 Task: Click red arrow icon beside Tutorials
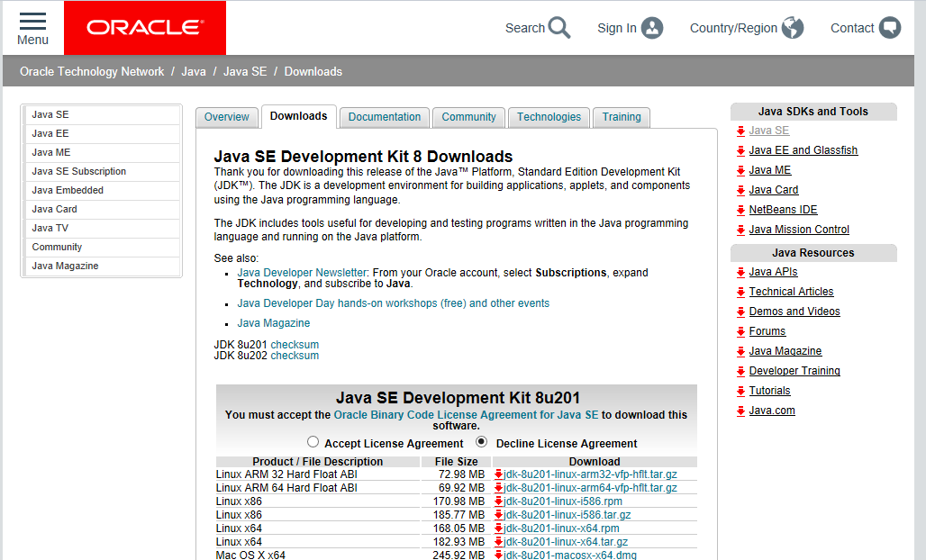click(x=740, y=392)
